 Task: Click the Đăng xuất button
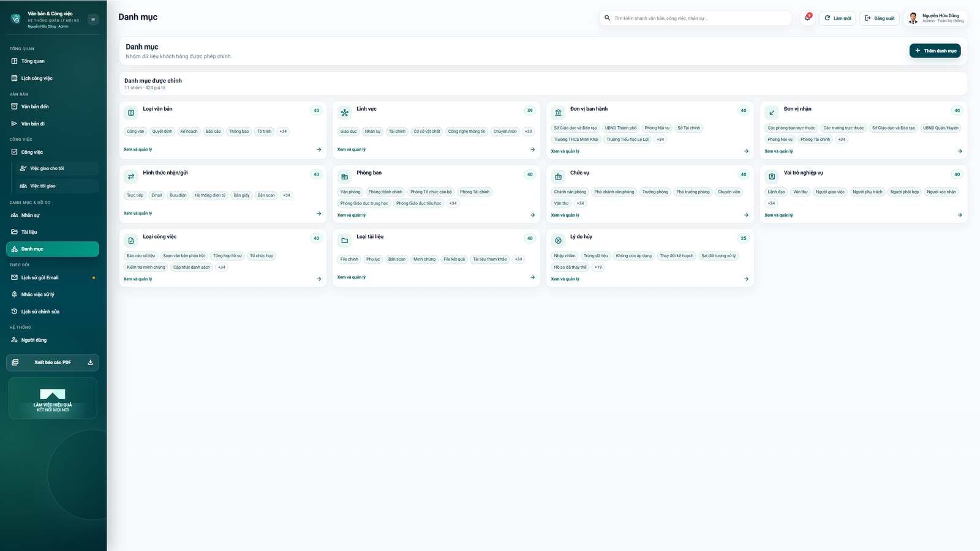(880, 18)
